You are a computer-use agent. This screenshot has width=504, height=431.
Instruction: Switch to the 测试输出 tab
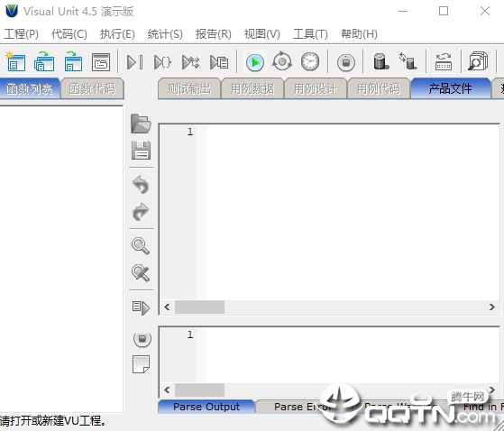pyautogui.click(x=189, y=88)
